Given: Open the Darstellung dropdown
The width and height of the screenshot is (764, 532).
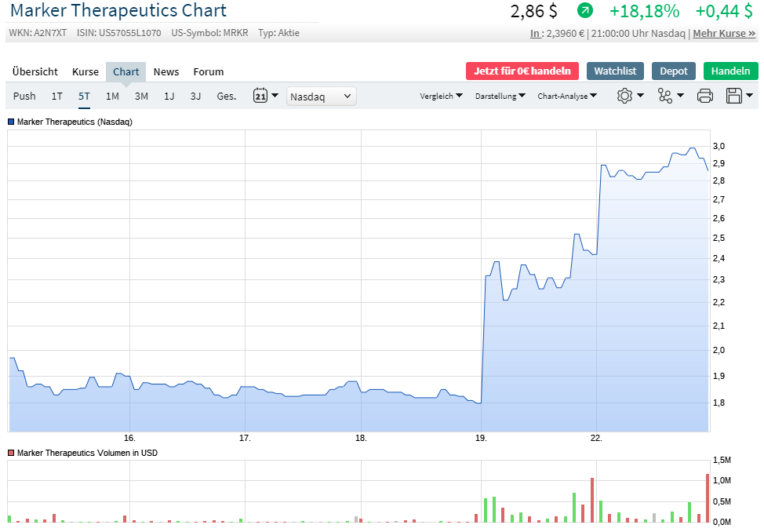Looking at the screenshot, I should [x=500, y=95].
